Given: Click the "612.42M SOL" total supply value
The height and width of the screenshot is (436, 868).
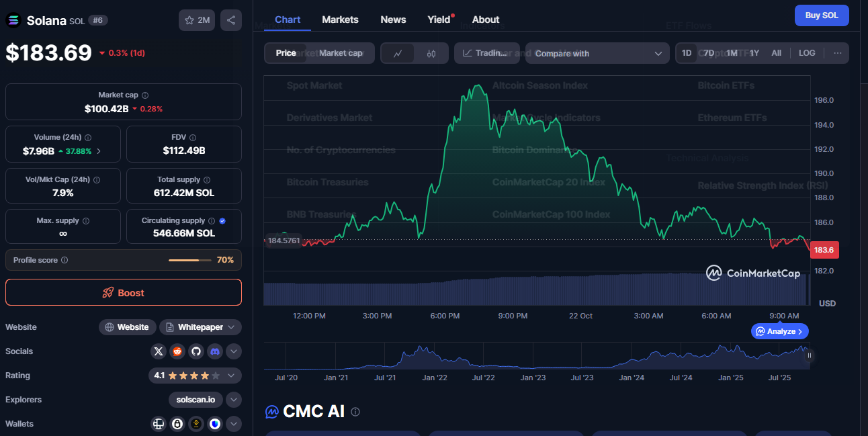Looking at the screenshot, I should (184, 193).
